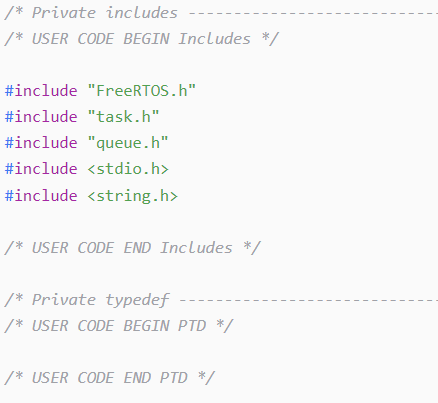Place cursor on blank line after string.h include
This screenshot has height=403, width=438.
tap(219, 222)
